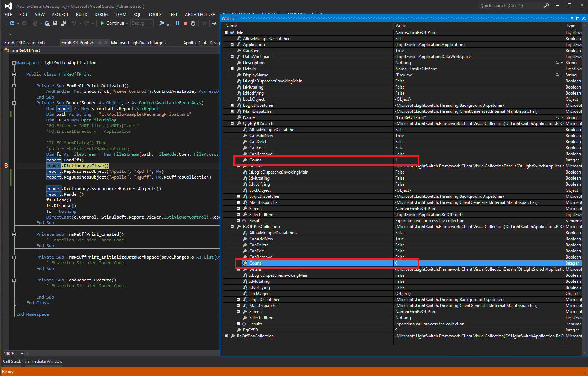588x376 pixels.
Task: Expand the Application watch row
Action: point(232,45)
